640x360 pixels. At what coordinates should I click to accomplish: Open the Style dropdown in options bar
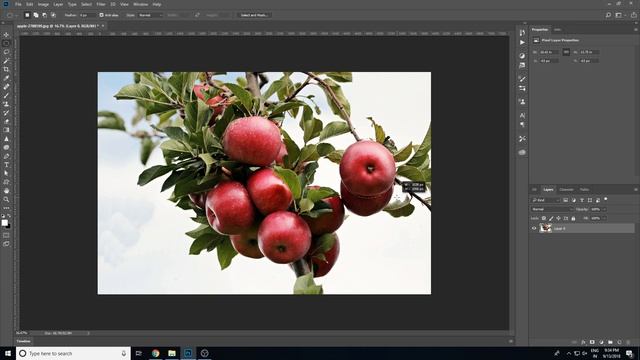pos(150,15)
